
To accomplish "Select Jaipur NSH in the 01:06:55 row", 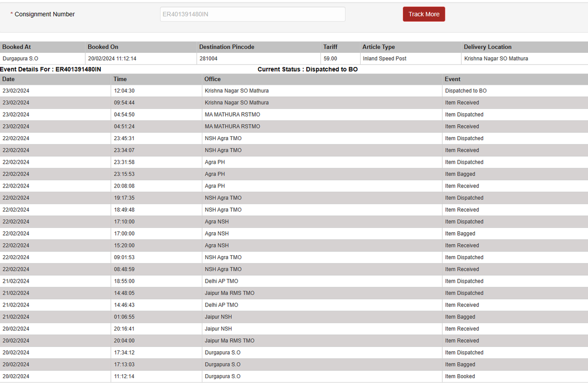I will (x=218, y=317).
